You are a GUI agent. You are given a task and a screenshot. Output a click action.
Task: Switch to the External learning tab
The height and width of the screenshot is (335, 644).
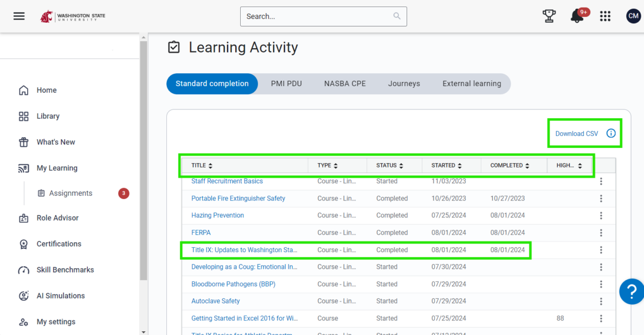tap(472, 83)
